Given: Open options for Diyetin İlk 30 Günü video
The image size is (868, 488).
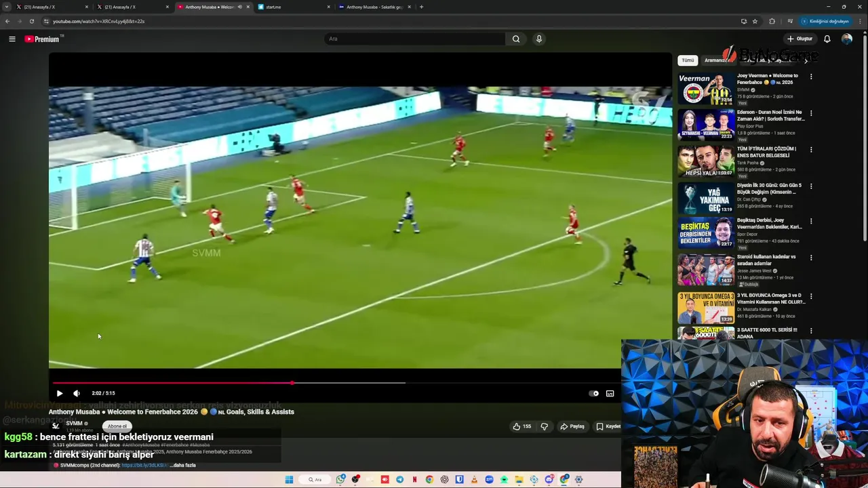Looking at the screenshot, I should [x=811, y=186].
